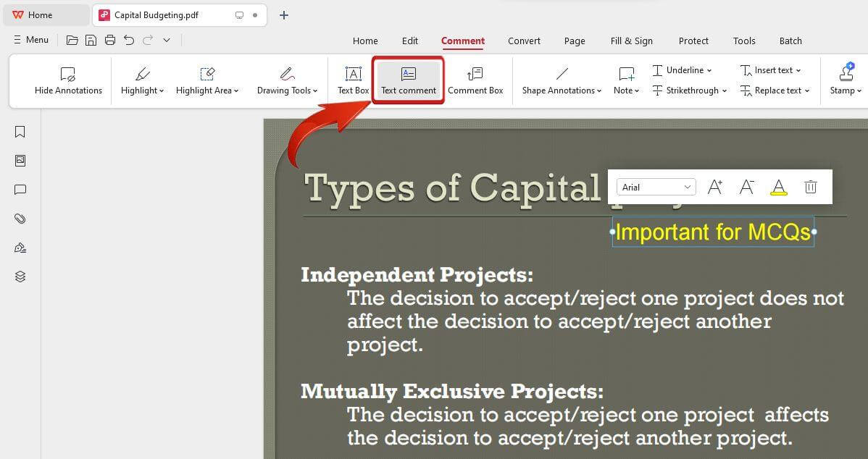Select the Comment Box tool
Screen dimensions: 868x459
click(x=475, y=80)
